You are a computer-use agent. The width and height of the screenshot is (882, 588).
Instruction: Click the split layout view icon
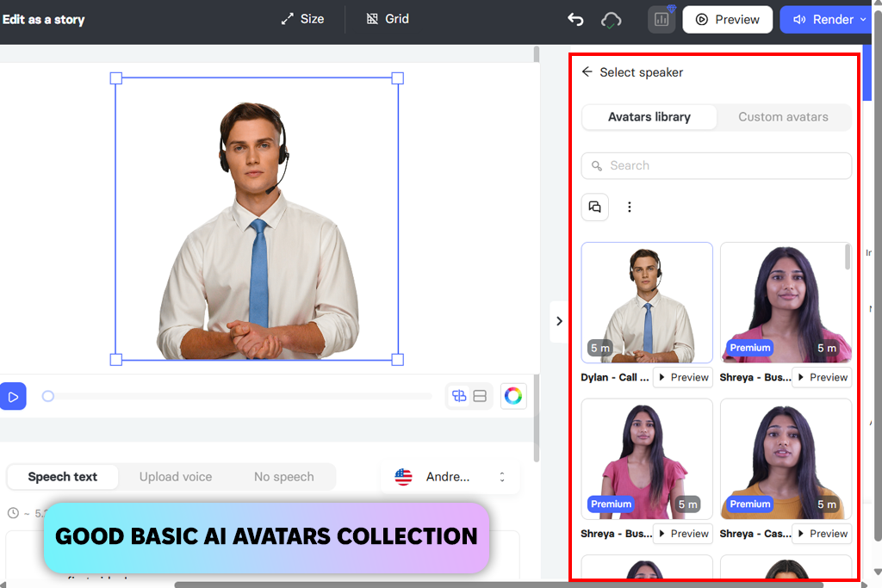(480, 396)
